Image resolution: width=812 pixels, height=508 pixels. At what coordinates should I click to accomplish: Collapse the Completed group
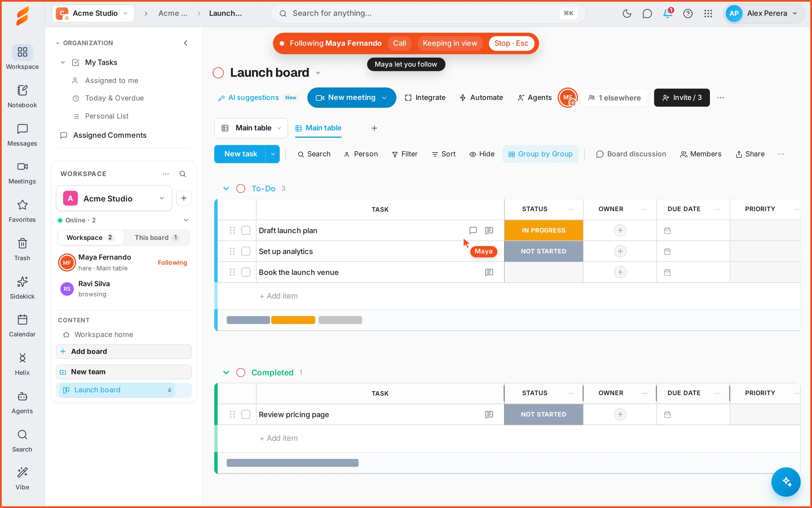(x=226, y=373)
